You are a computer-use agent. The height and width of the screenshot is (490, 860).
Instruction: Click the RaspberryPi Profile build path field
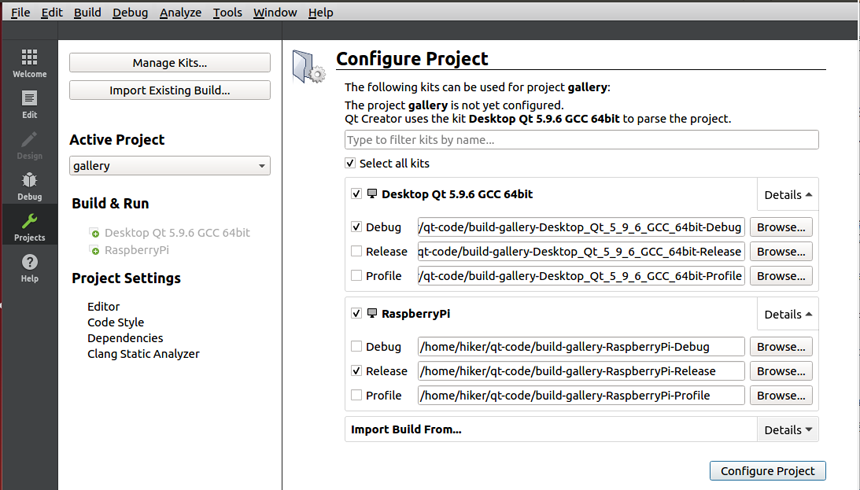pos(581,395)
